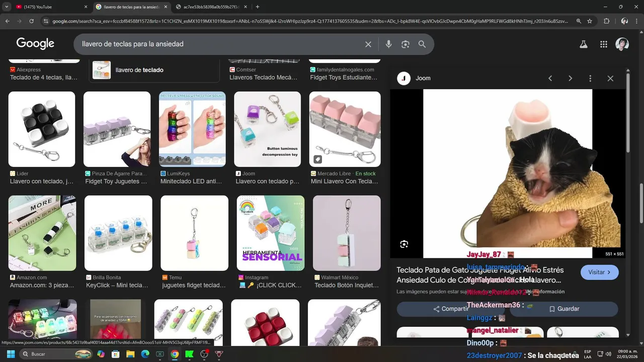Click the Compartir button
The width and height of the screenshot is (644, 362).
click(x=451, y=309)
